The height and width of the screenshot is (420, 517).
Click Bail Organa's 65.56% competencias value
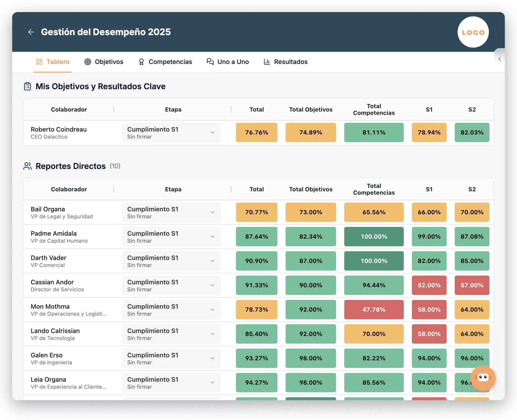coord(374,212)
